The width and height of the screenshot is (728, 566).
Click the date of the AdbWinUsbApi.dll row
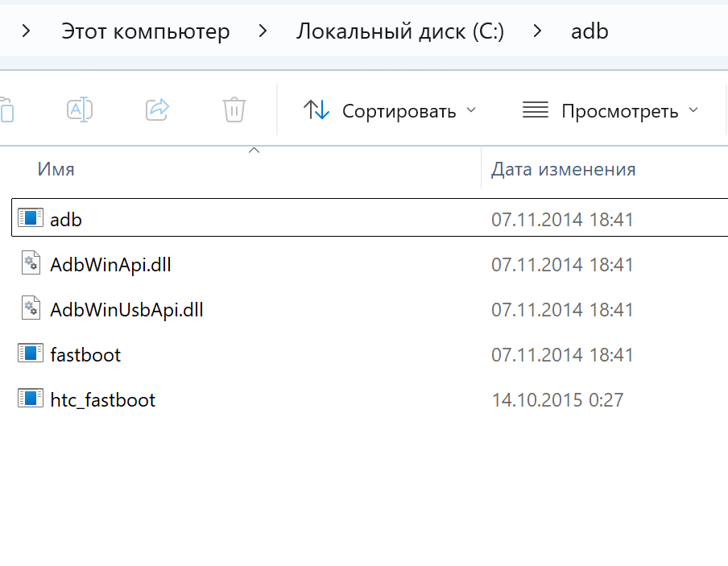[x=562, y=310]
